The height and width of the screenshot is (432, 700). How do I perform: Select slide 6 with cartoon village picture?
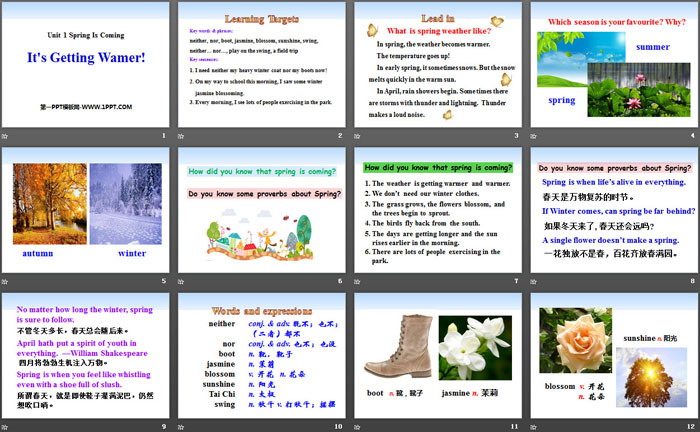click(262, 210)
